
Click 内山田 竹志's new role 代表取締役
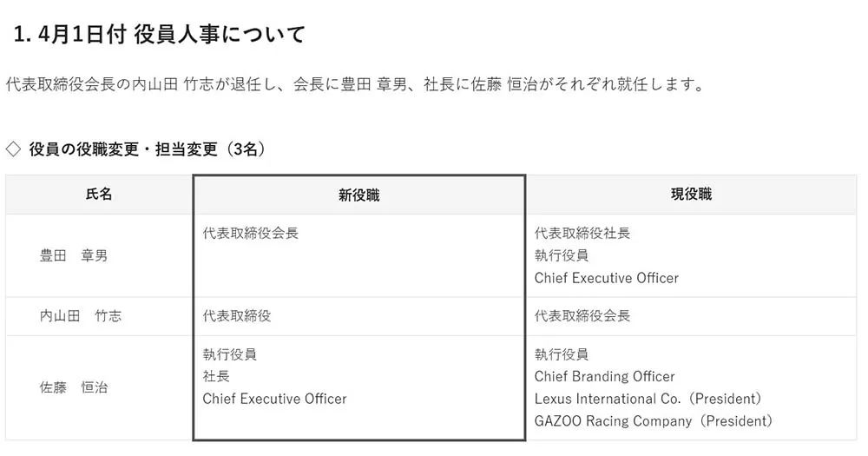point(236,316)
